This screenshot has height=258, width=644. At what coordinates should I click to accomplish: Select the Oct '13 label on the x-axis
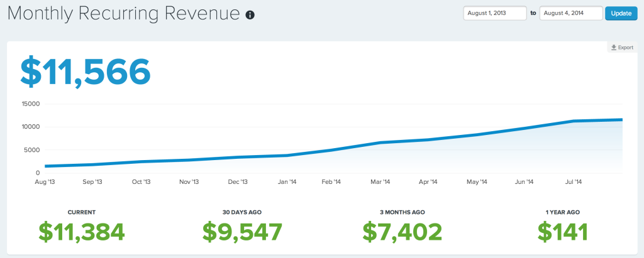click(141, 182)
